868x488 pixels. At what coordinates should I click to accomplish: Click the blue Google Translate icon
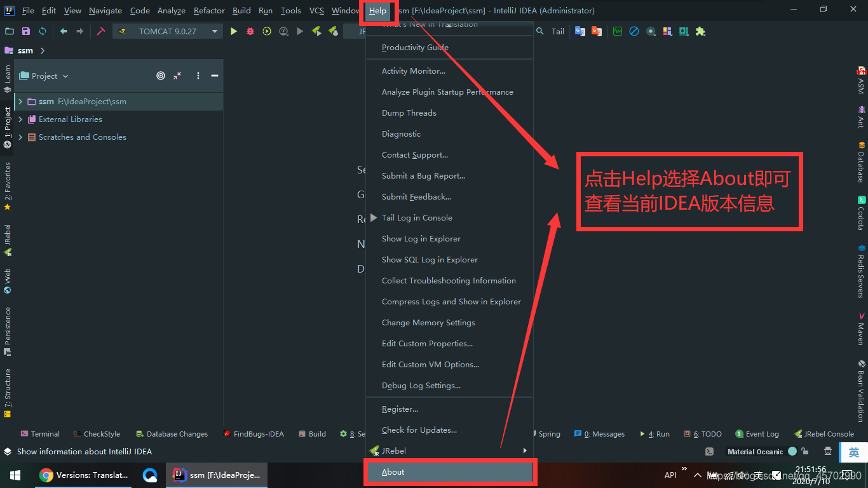(x=580, y=31)
